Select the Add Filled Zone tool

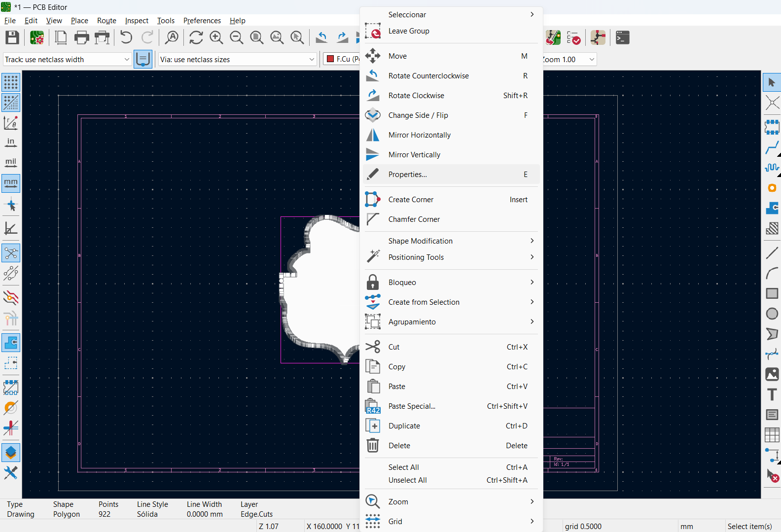click(772, 208)
